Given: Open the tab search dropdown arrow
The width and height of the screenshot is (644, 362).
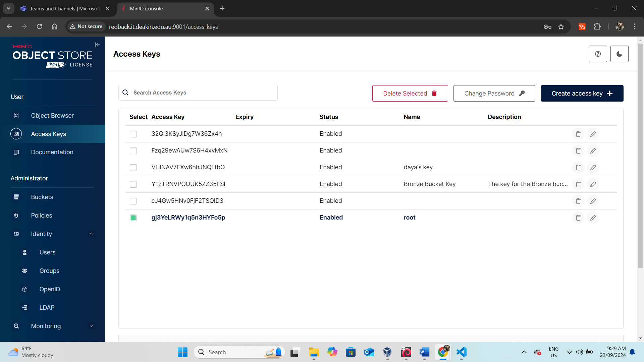Looking at the screenshot, I should pos(8,8).
